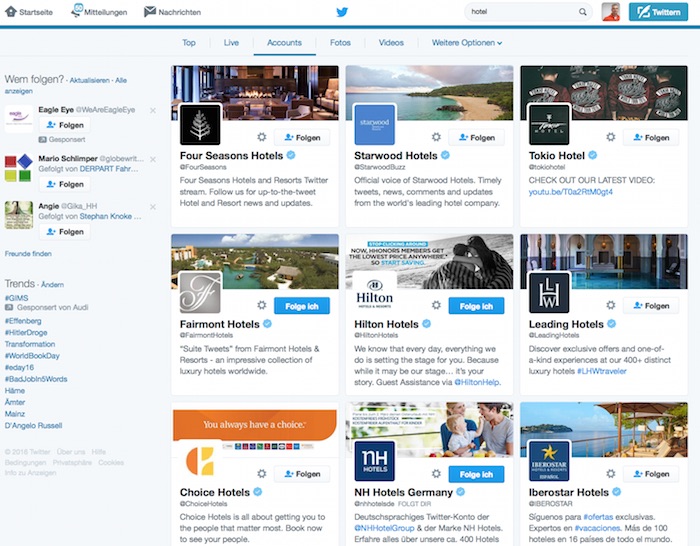Open youtu.be link in Tokio Hotel card
The image size is (700, 546).
pyautogui.click(x=571, y=192)
